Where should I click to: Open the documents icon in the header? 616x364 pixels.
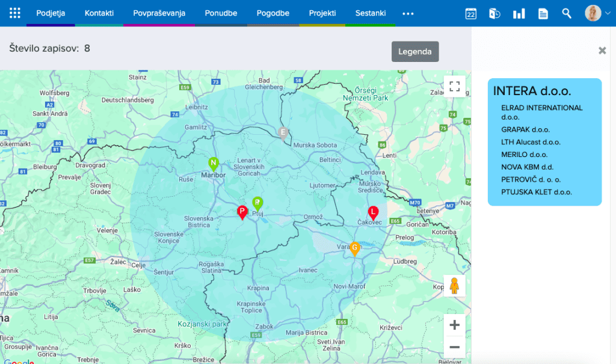point(543,13)
